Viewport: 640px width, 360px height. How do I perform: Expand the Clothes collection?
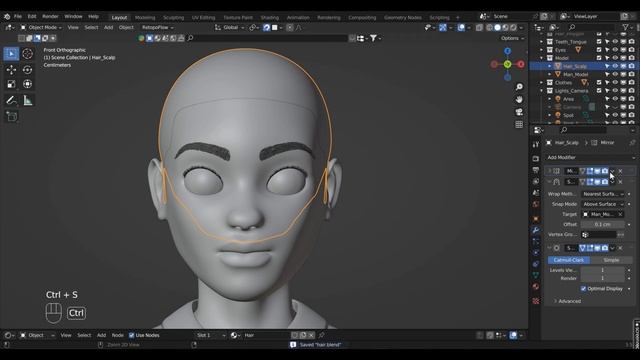click(x=542, y=82)
